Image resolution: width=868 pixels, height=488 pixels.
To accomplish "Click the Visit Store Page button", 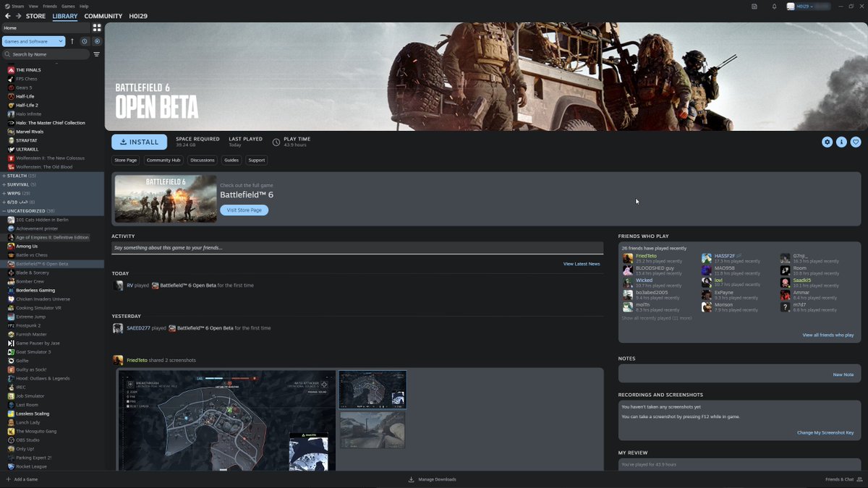I will point(244,210).
